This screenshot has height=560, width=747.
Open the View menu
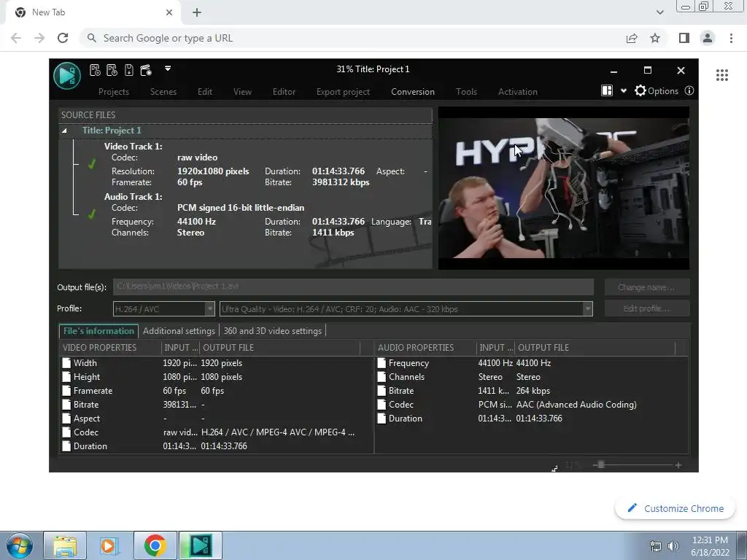(242, 91)
